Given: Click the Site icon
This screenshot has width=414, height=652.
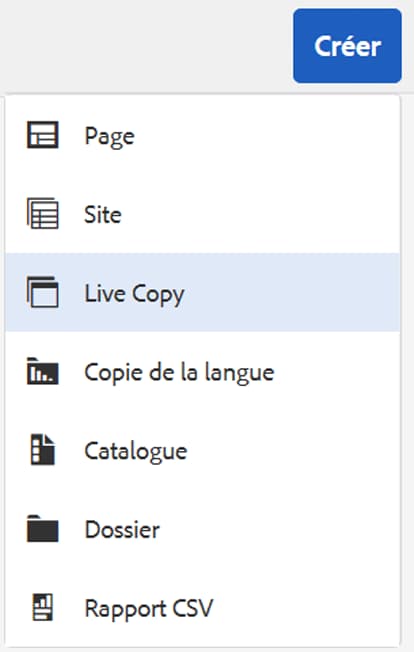Looking at the screenshot, I should pos(43,214).
